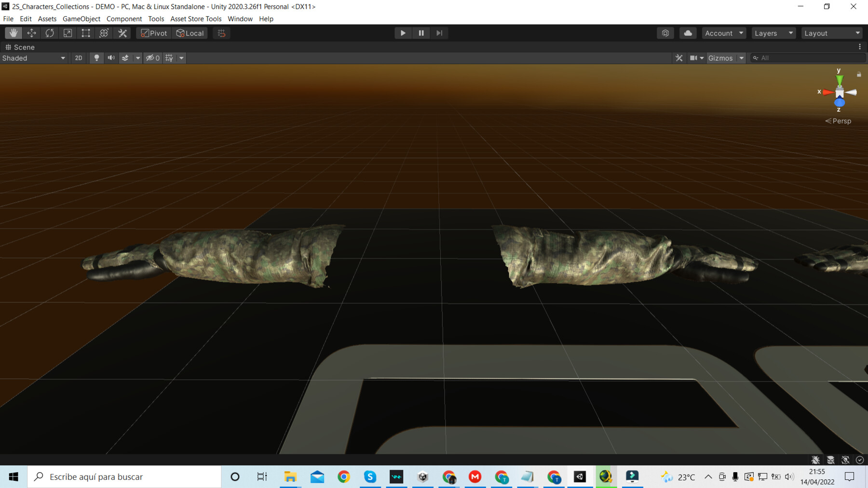The image size is (868, 488).
Task: Open the Layers dropdown
Action: pyautogui.click(x=773, y=33)
